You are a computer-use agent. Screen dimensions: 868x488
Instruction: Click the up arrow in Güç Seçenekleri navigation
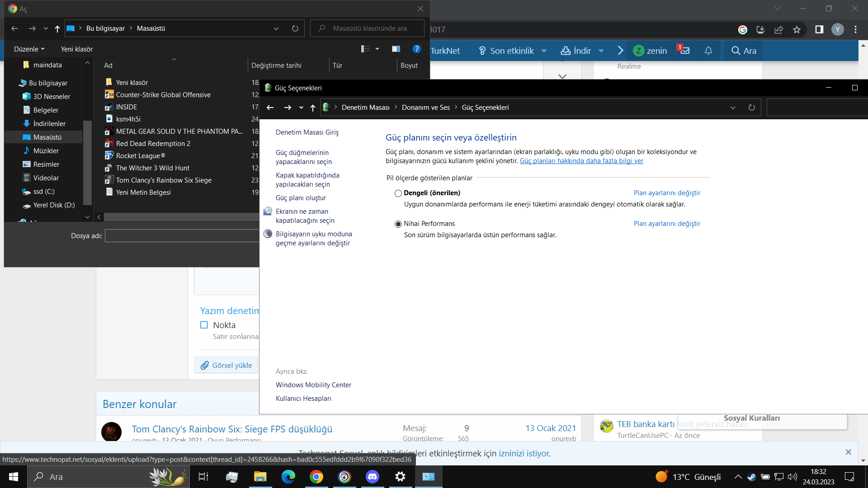click(312, 108)
